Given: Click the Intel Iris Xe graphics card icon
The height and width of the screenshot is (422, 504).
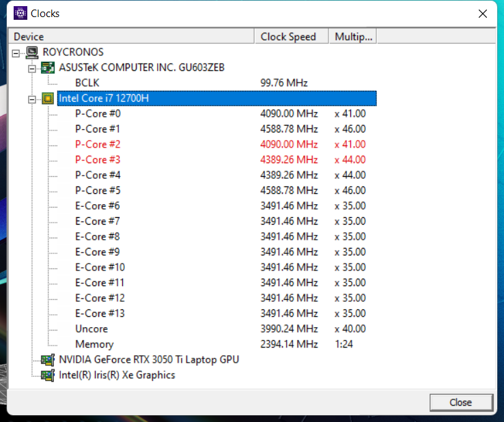Looking at the screenshot, I should [48, 375].
